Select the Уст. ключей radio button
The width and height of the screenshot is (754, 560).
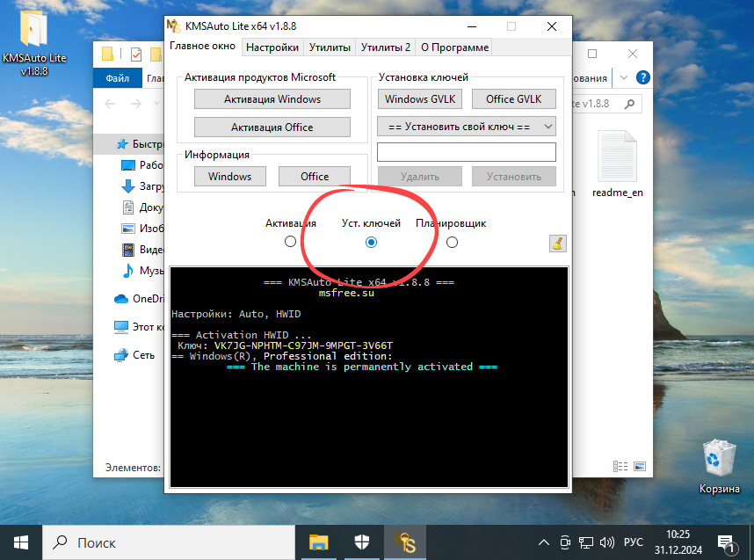[x=371, y=240]
